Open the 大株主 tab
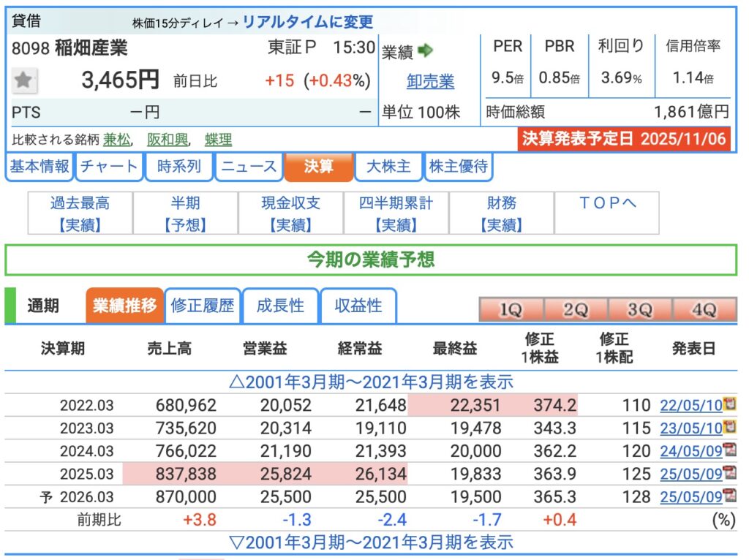This screenshot has height=560, width=749. [388, 167]
